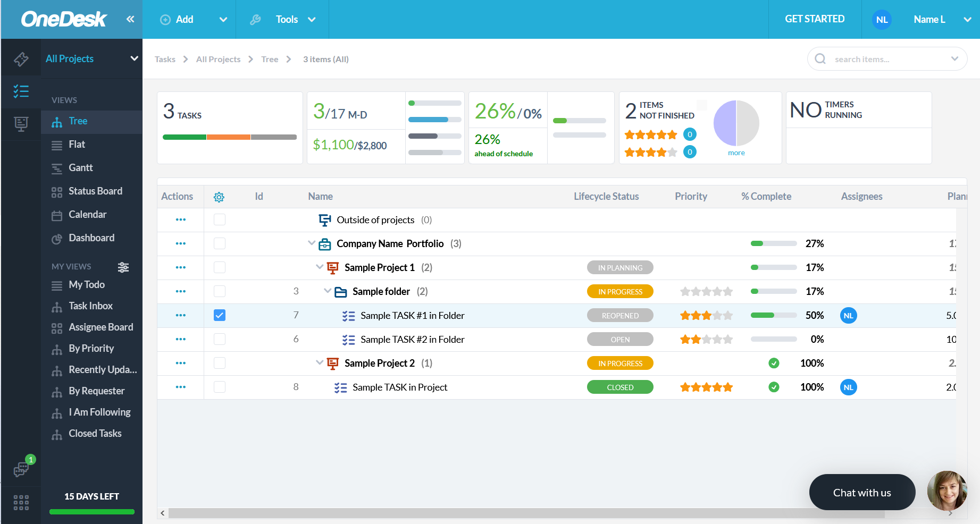980x524 pixels.
Task: Click NL assignee avatar on Sample TASK in Project
Action: (x=849, y=387)
